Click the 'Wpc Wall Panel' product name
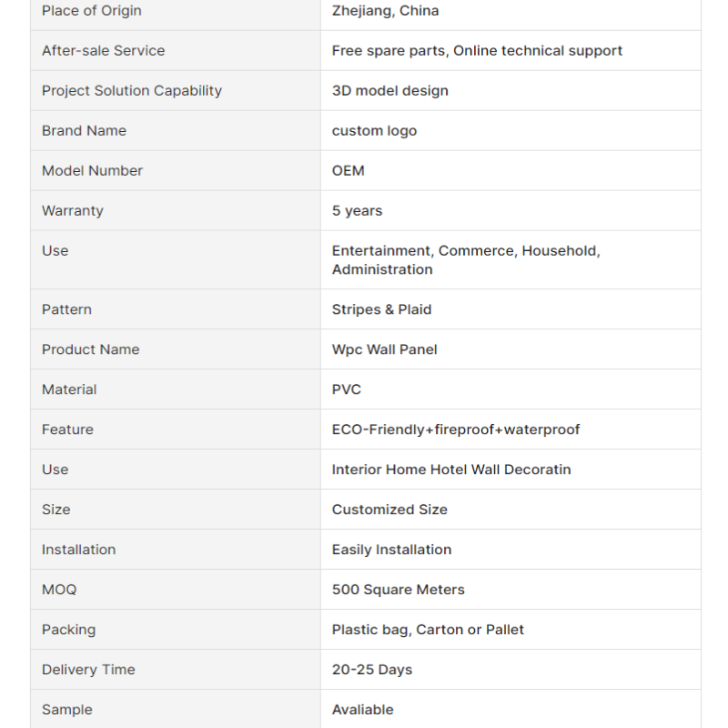Image resolution: width=728 pixels, height=728 pixels. point(384,349)
